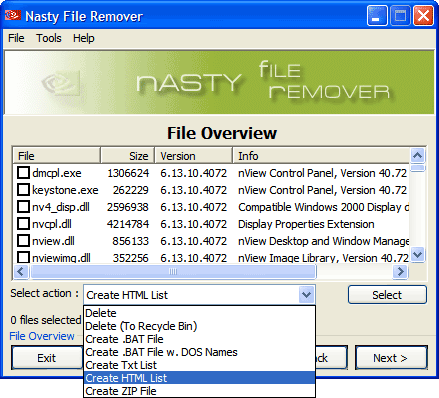Image resolution: width=439 pixels, height=398 pixels.
Task: Click the 0 files selected status text
Action: [x=46, y=320]
